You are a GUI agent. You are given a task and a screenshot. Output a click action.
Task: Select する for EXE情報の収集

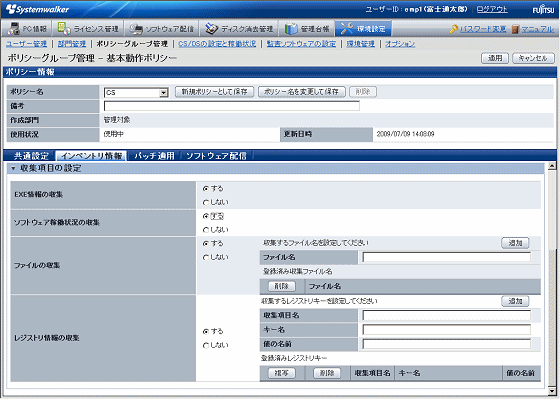pyautogui.click(x=205, y=188)
